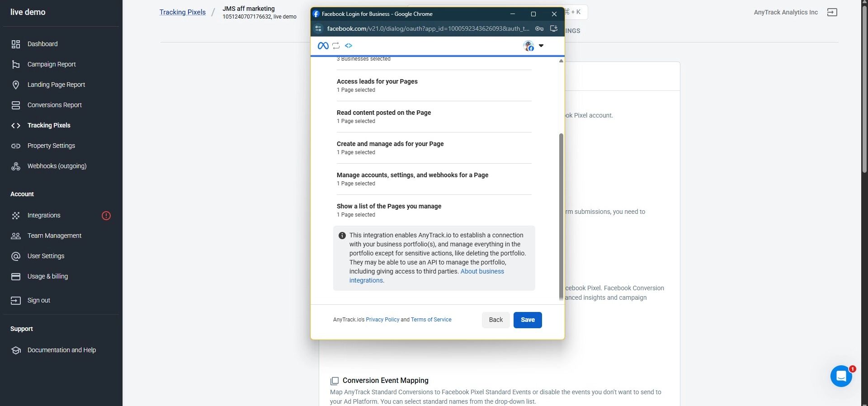Screen dimensions: 868x406
Task: Click the blue code brackets icon in the popup header
Action: (349, 46)
